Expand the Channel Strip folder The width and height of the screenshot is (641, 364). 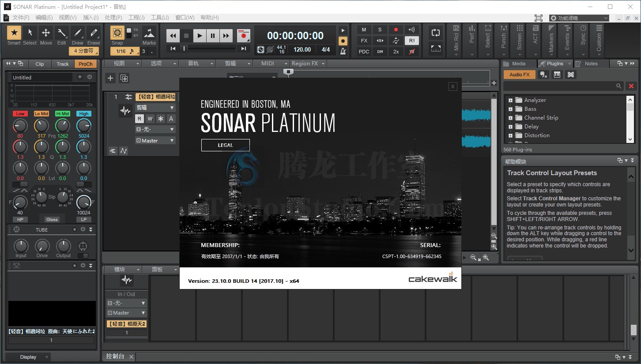[x=510, y=118]
